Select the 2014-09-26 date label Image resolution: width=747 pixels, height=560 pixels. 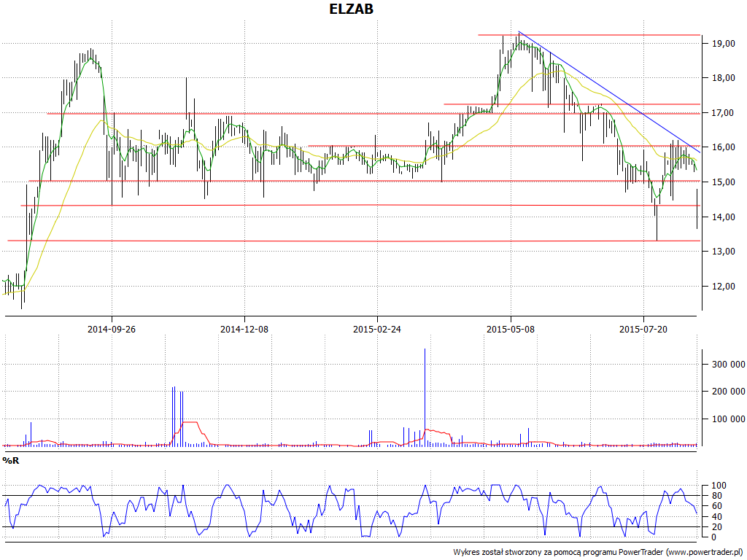click(x=112, y=329)
